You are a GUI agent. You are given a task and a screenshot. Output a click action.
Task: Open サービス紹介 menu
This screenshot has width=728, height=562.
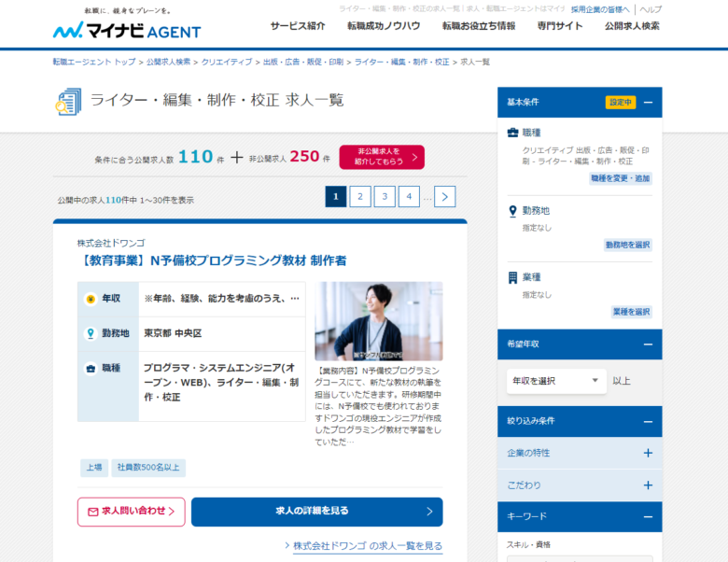(x=298, y=26)
